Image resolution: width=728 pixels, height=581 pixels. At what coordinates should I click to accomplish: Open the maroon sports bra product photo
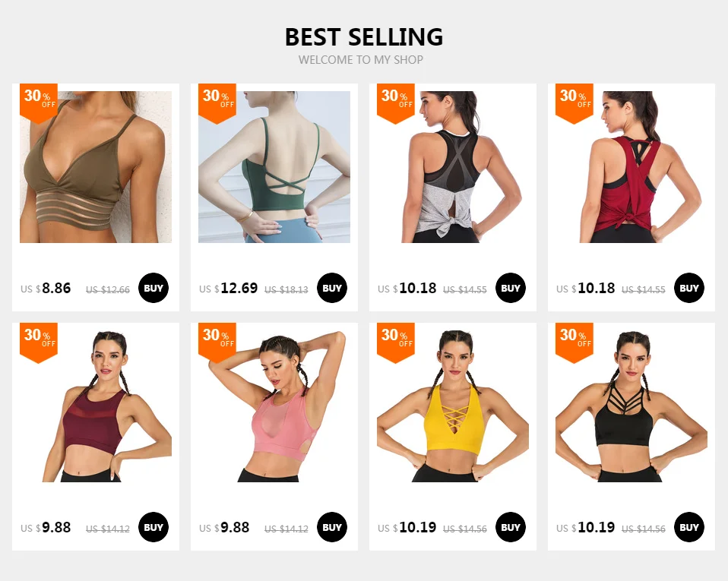(x=96, y=406)
